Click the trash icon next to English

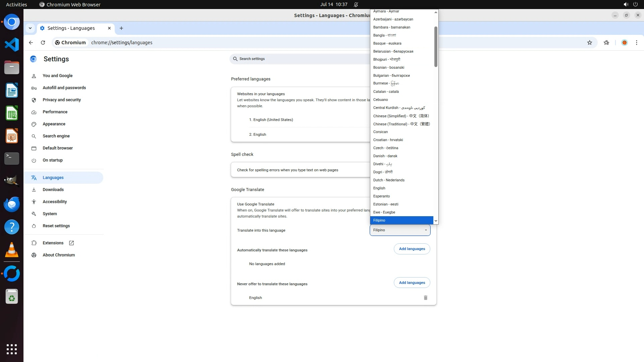coord(425,298)
